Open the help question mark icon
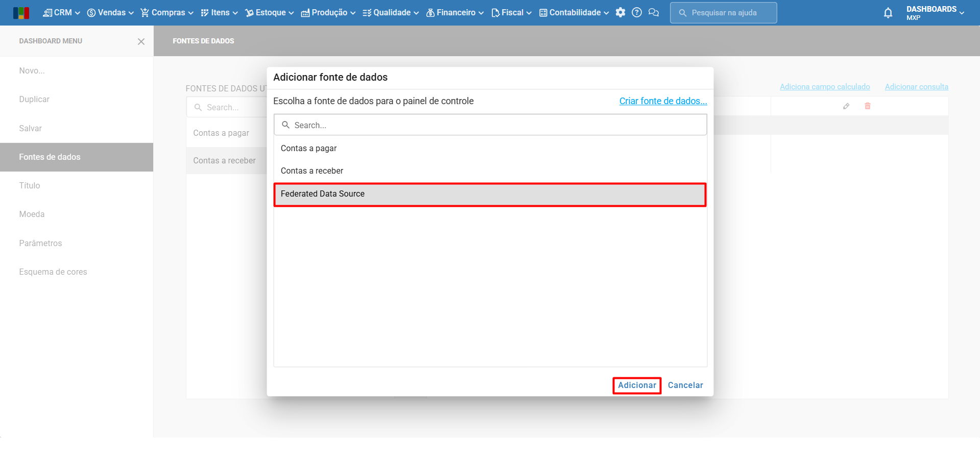 click(636, 13)
